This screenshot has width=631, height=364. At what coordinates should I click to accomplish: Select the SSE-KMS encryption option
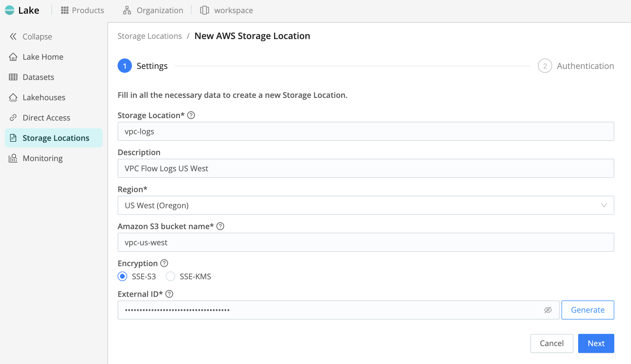click(170, 276)
